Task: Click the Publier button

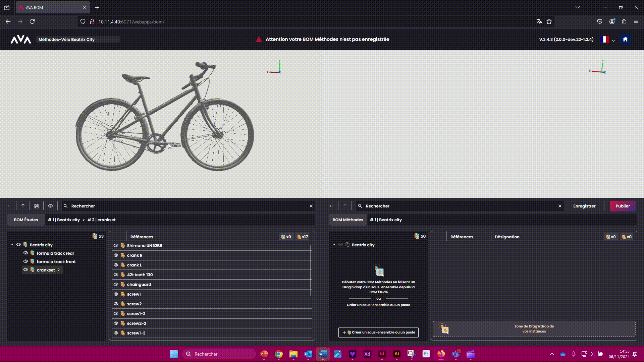Action: point(622,206)
